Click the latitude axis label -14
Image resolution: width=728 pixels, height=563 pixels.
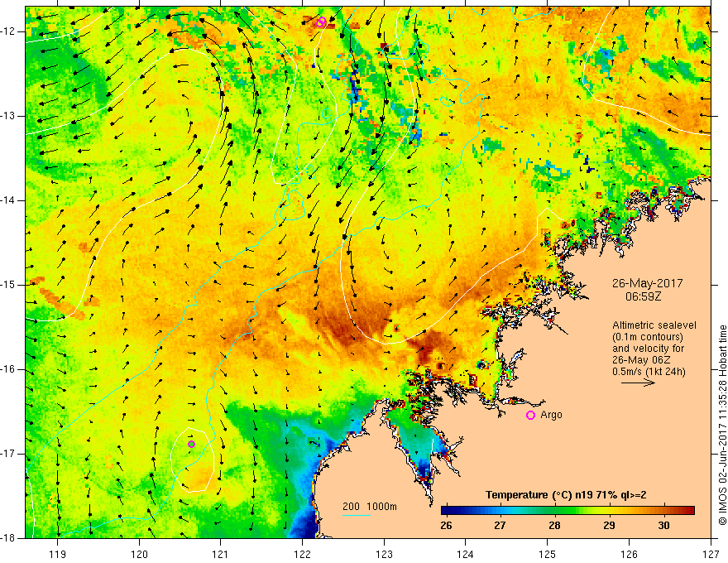pyautogui.click(x=9, y=200)
